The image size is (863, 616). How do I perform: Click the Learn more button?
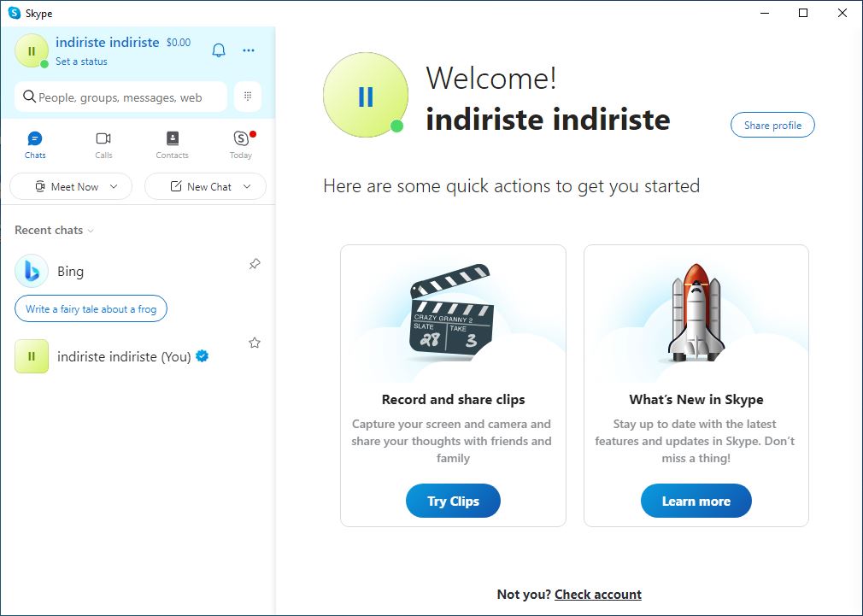click(x=696, y=501)
